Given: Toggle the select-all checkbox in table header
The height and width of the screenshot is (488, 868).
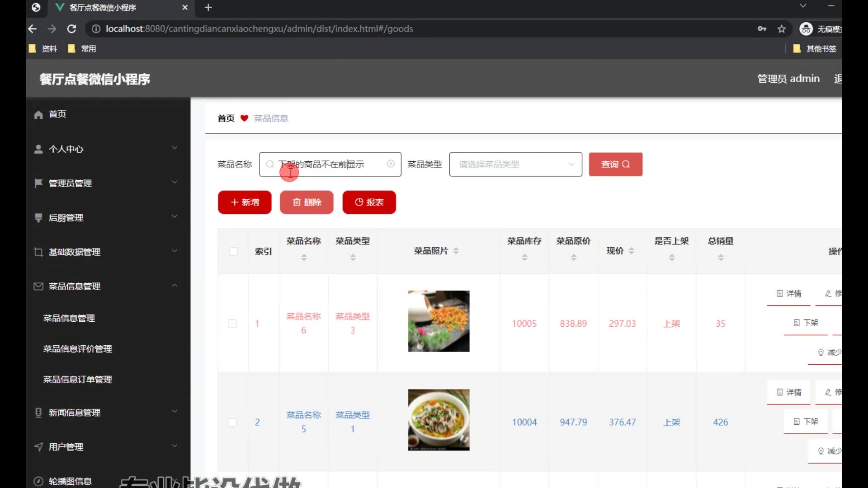Looking at the screenshot, I should 233,251.
